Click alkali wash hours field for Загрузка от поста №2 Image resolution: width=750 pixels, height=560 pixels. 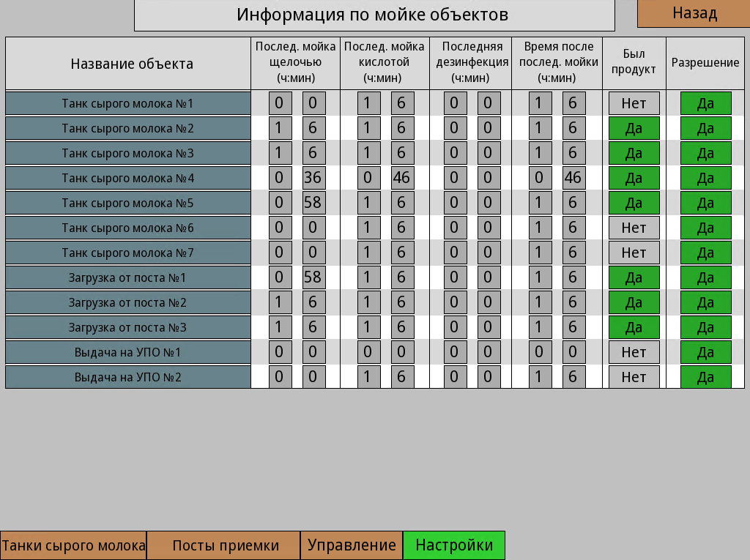[x=279, y=302]
